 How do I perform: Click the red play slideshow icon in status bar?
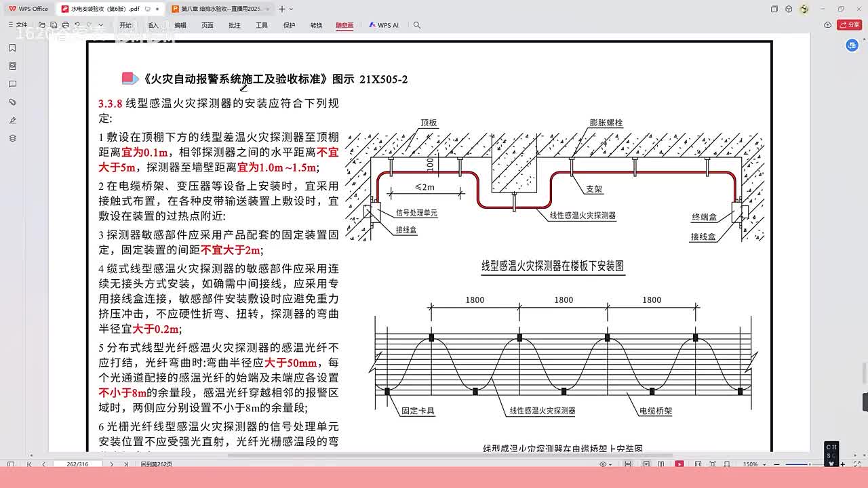pyautogui.click(x=679, y=464)
